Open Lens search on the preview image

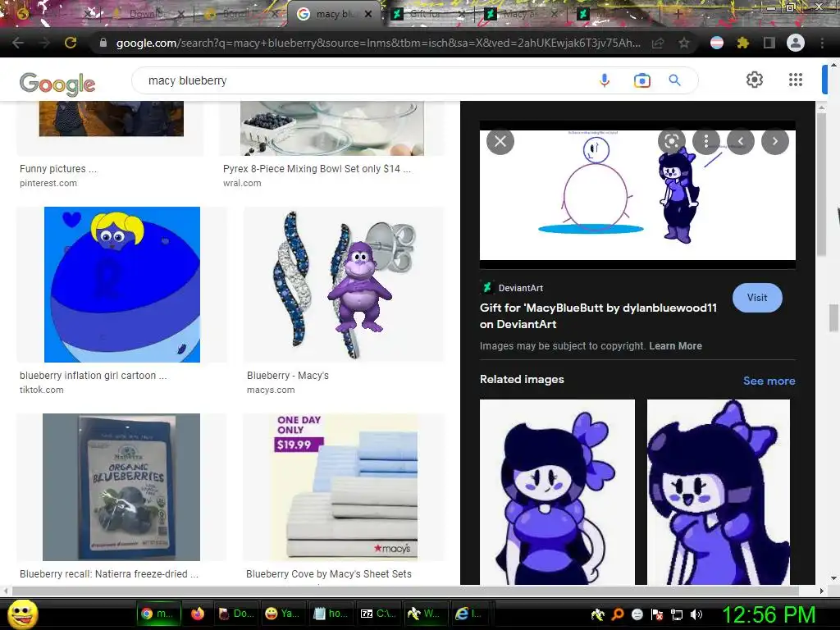671,141
